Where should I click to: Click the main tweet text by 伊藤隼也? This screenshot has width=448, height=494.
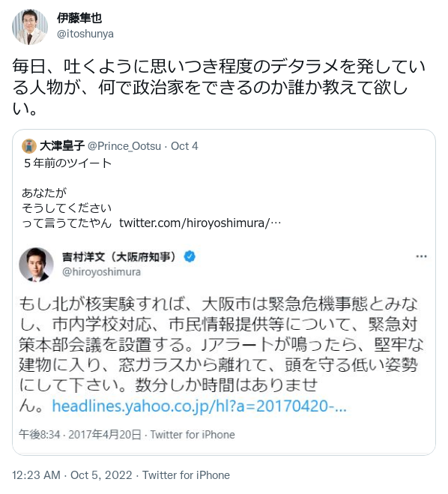pyautogui.click(x=219, y=87)
